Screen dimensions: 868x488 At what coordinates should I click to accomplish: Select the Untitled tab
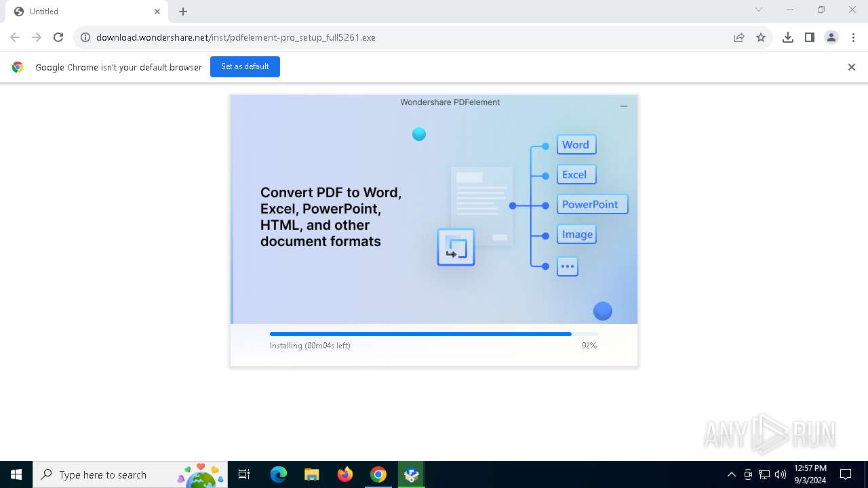click(x=87, y=12)
